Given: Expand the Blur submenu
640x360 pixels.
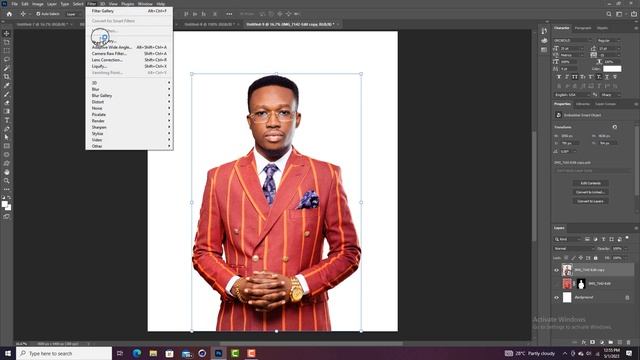Looking at the screenshot, I should (129, 89).
